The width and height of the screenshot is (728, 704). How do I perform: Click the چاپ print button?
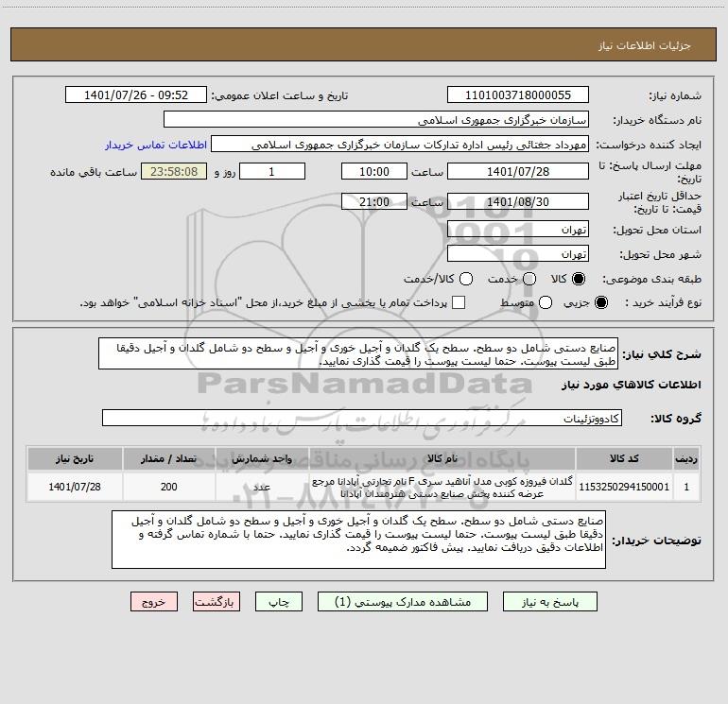coord(279,602)
